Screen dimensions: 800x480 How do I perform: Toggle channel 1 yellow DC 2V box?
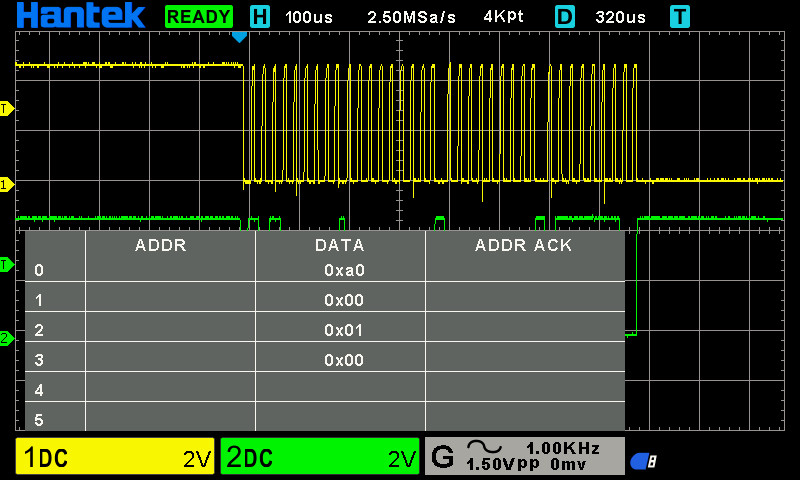115,458
